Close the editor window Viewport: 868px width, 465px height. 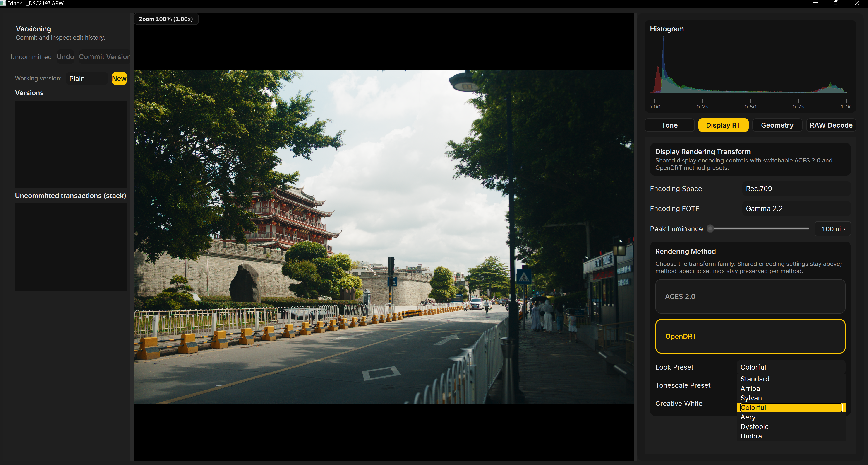pos(857,3)
